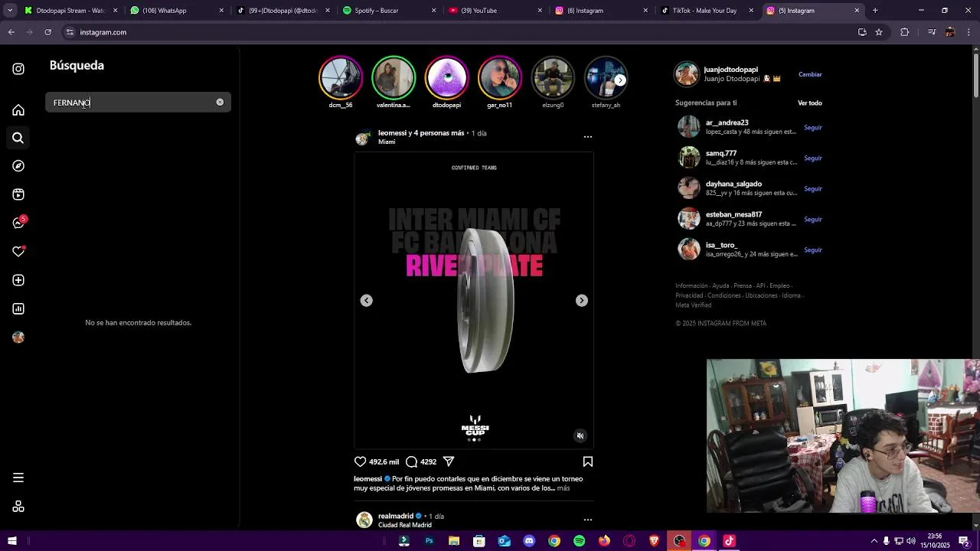
Task: View gar_no11 story
Action: [x=499, y=78]
